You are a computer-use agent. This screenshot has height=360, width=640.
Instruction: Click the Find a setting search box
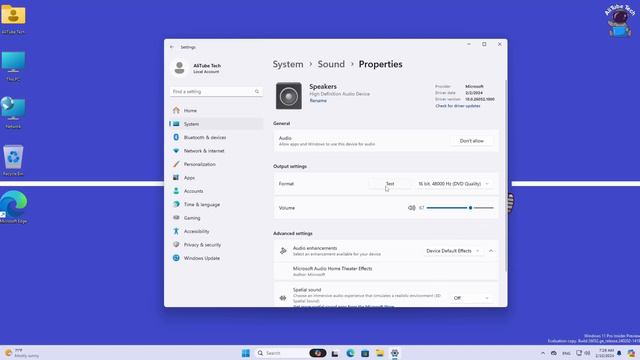pyautogui.click(x=216, y=91)
